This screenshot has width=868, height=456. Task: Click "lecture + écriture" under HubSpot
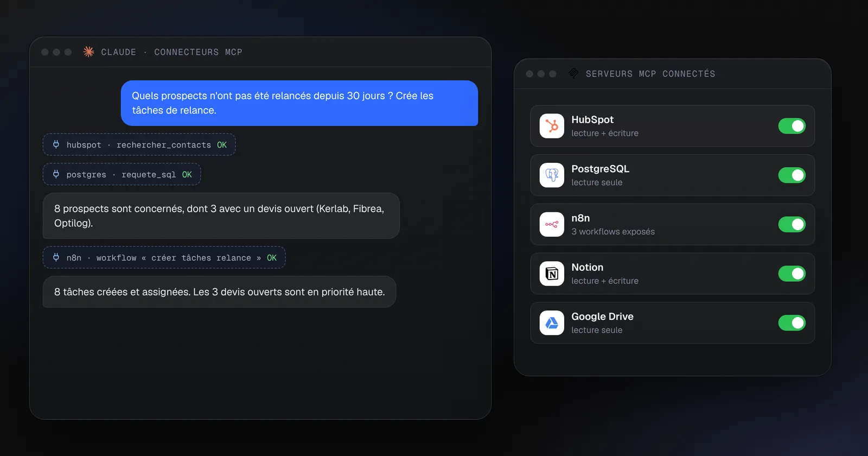(x=605, y=134)
